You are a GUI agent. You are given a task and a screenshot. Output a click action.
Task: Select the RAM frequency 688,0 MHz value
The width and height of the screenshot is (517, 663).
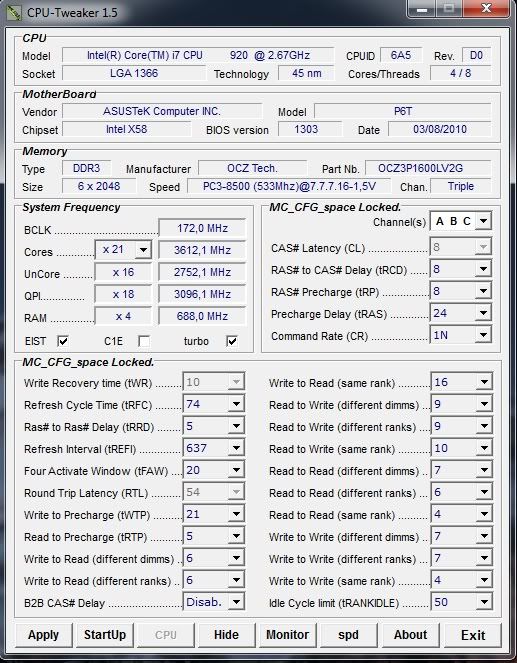click(202, 316)
